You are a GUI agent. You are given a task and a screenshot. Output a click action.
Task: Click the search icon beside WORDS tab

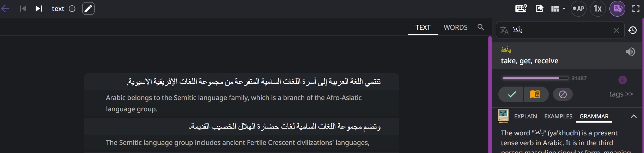[x=480, y=27]
